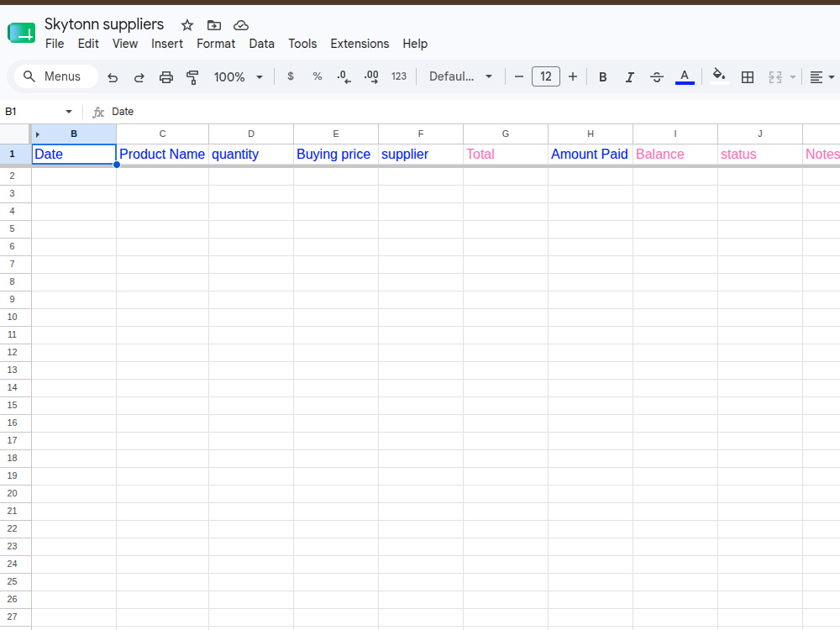Click the font size field
The image size is (840, 630).
click(x=545, y=76)
